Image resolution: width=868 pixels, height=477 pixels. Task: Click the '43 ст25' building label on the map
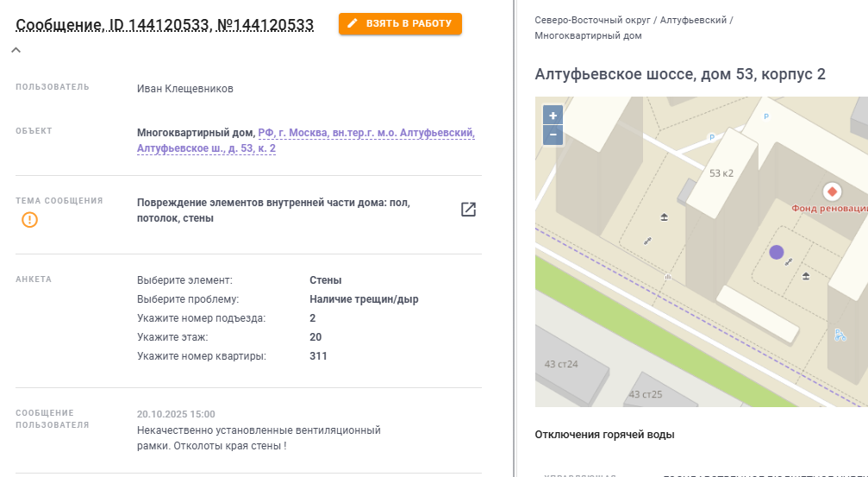point(645,394)
